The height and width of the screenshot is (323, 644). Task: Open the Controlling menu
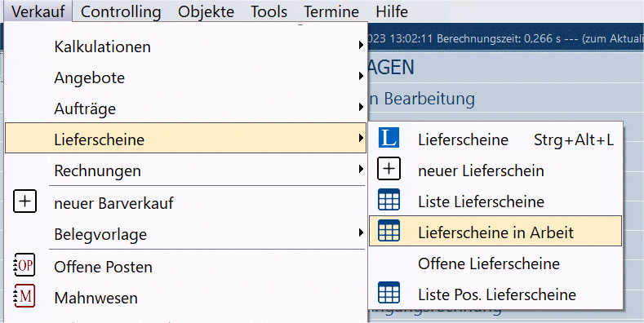[x=121, y=11]
